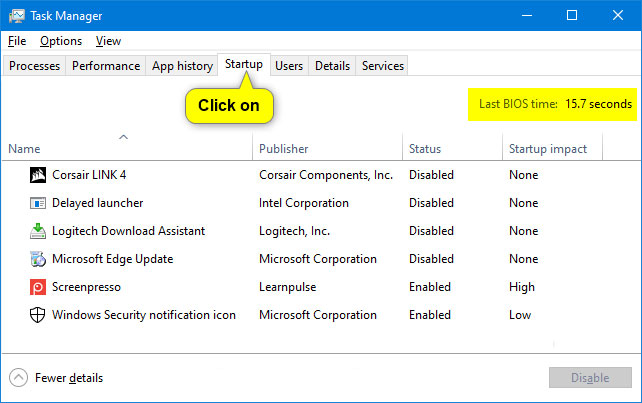The height and width of the screenshot is (403, 642).
Task: Minimize the Task Manager window
Action: pos(527,16)
